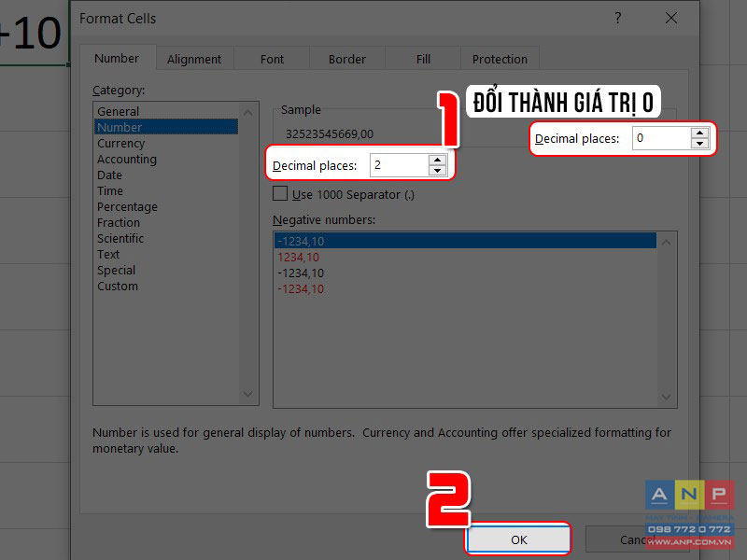
Task: Switch to the Alignment tab
Action: tap(194, 59)
